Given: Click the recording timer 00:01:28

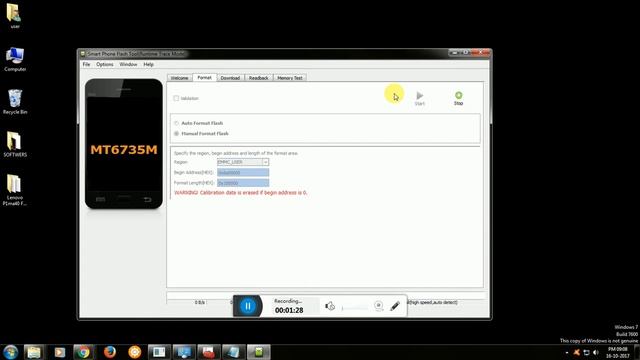Looking at the screenshot, I should point(289,311).
